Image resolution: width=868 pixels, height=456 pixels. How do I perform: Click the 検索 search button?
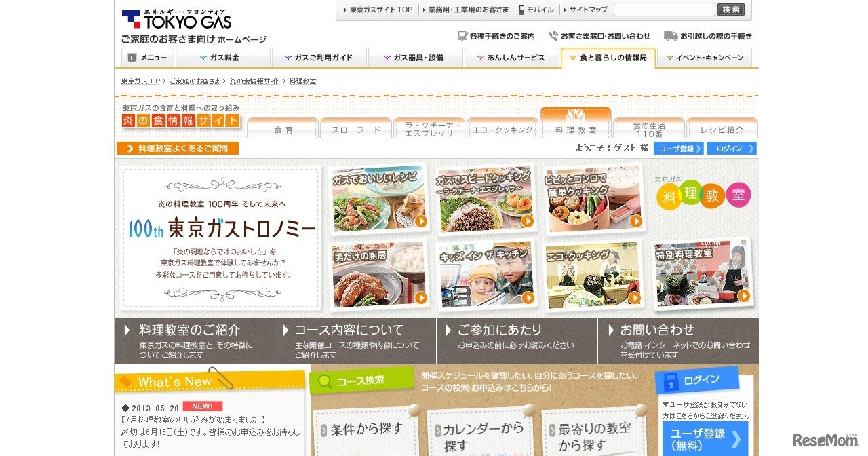731,9
